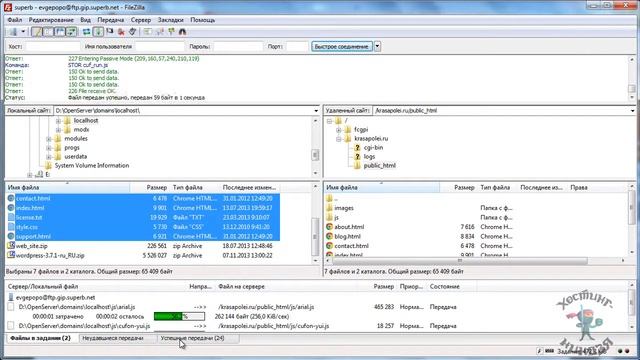
Task: Toggle transfer queue display
Action: [71, 31]
